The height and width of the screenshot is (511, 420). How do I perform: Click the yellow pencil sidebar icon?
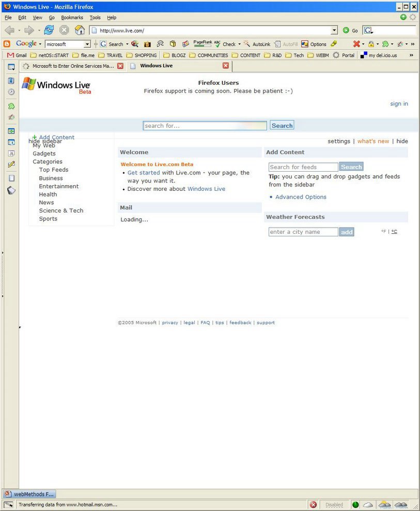[11, 164]
